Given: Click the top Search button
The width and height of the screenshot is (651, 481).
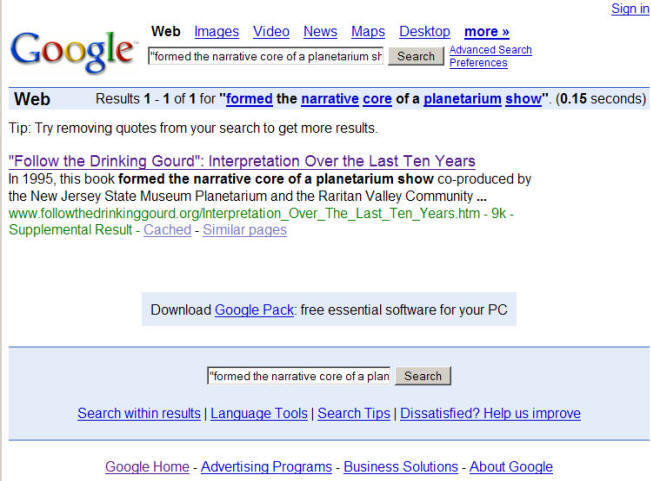Looking at the screenshot, I should click(x=416, y=56).
